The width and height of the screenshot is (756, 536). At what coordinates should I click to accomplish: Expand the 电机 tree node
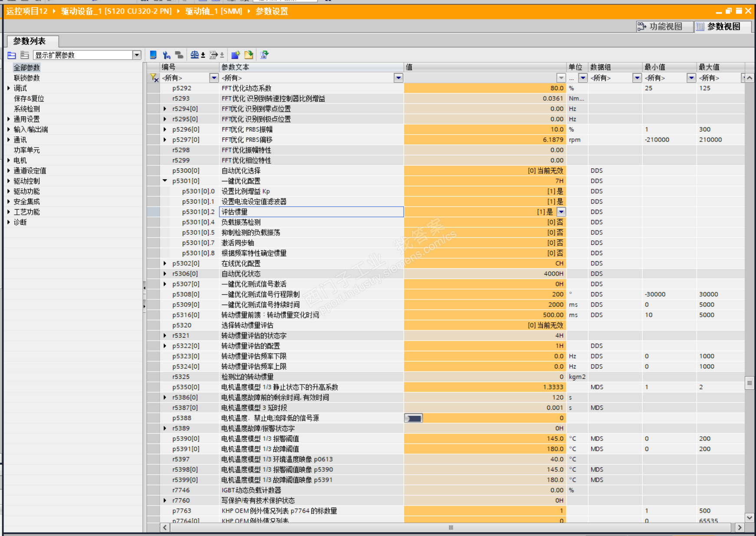(9, 161)
